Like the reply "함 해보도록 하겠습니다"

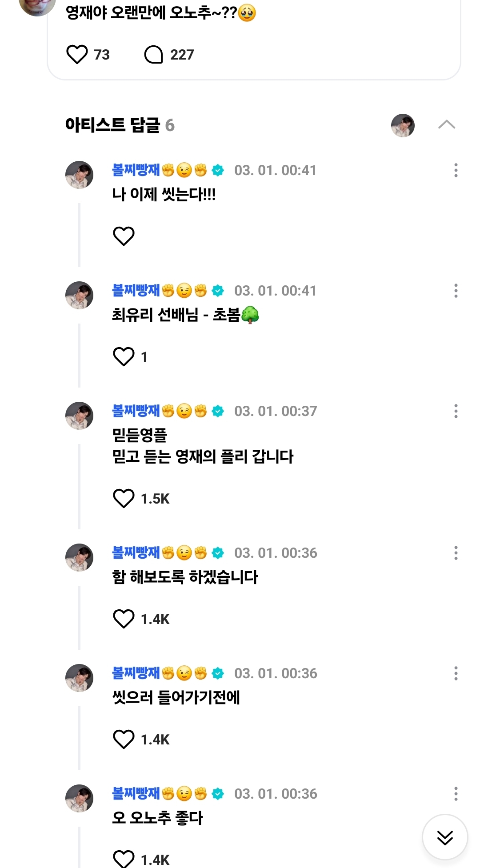click(x=124, y=619)
